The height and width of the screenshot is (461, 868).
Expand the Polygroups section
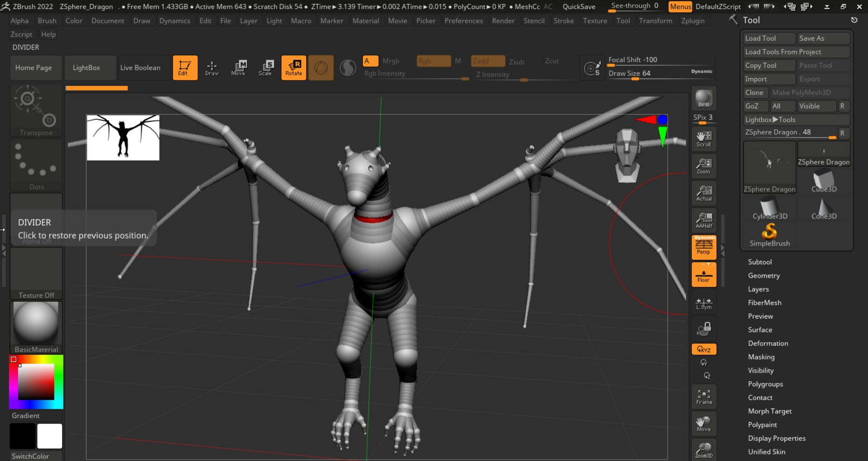[765, 384]
